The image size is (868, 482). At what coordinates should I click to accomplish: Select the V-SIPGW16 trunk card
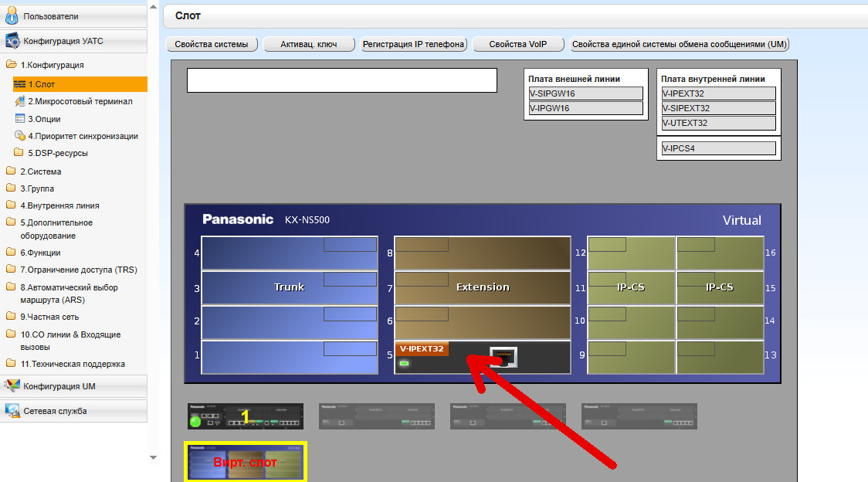[585, 93]
